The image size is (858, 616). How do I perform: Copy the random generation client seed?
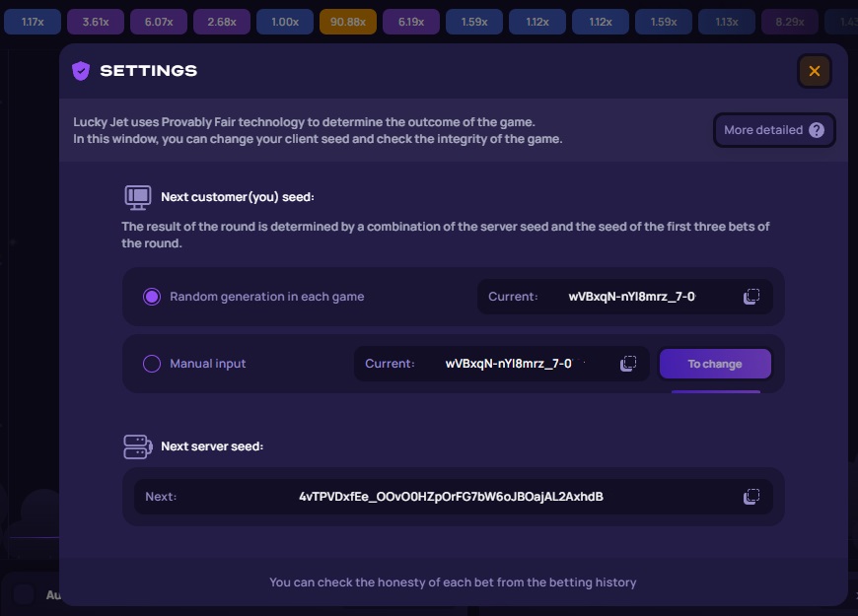pyautogui.click(x=751, y=297)
